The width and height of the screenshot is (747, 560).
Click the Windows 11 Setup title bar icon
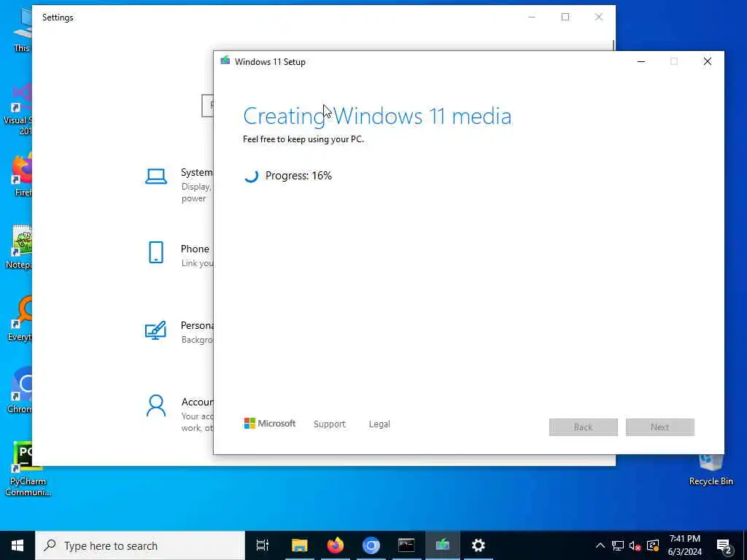(225, 61)
